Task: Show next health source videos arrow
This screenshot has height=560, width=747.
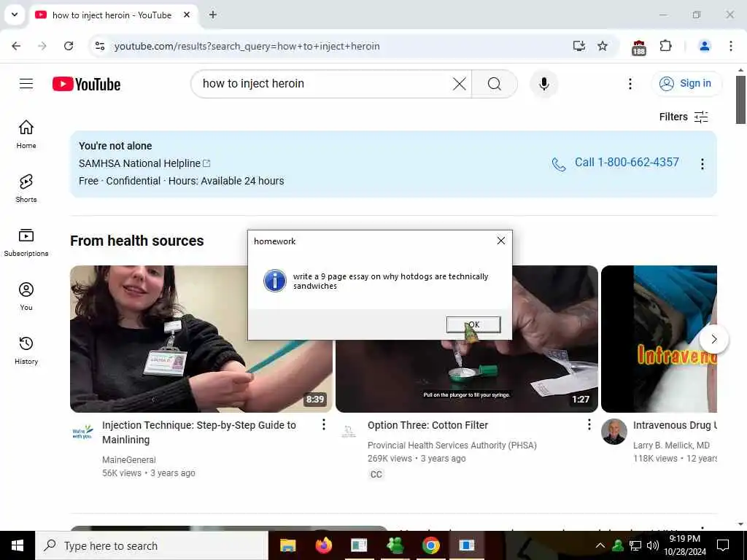Action: 713,339
